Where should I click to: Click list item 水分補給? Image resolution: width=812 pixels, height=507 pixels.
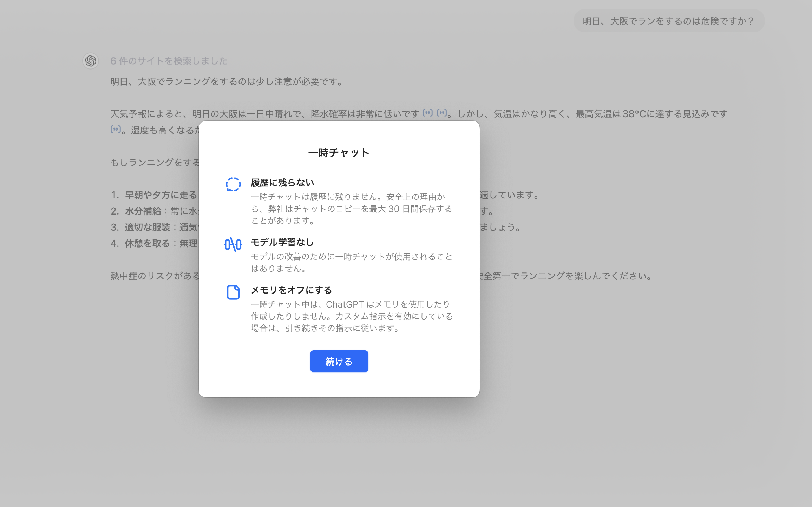tap(143, 211)
